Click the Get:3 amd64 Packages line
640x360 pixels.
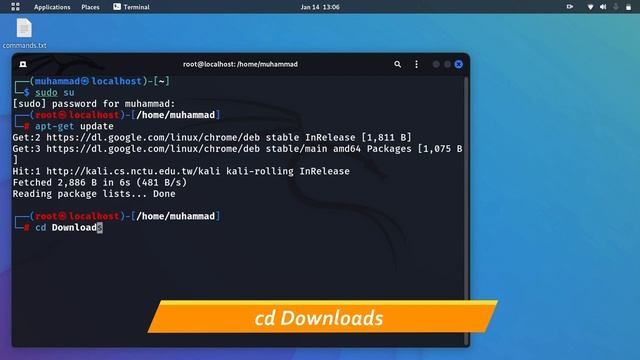tap(237, 149)
